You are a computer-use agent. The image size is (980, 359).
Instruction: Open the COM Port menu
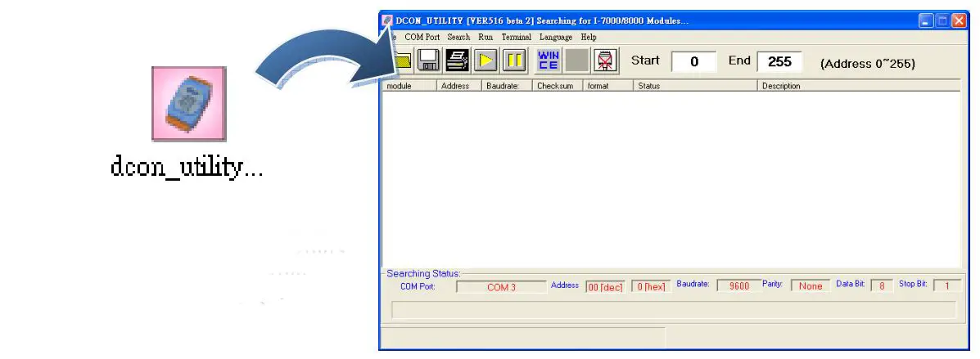pos(422,37)
